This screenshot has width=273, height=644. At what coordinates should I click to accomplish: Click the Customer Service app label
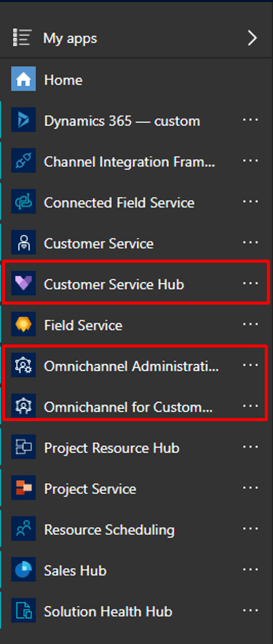(99, 243)
